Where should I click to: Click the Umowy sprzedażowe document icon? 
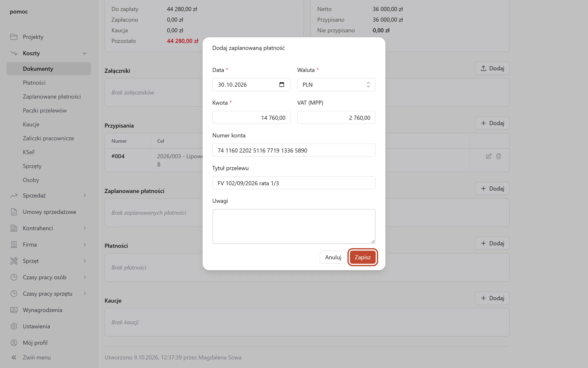pos(14,212)
